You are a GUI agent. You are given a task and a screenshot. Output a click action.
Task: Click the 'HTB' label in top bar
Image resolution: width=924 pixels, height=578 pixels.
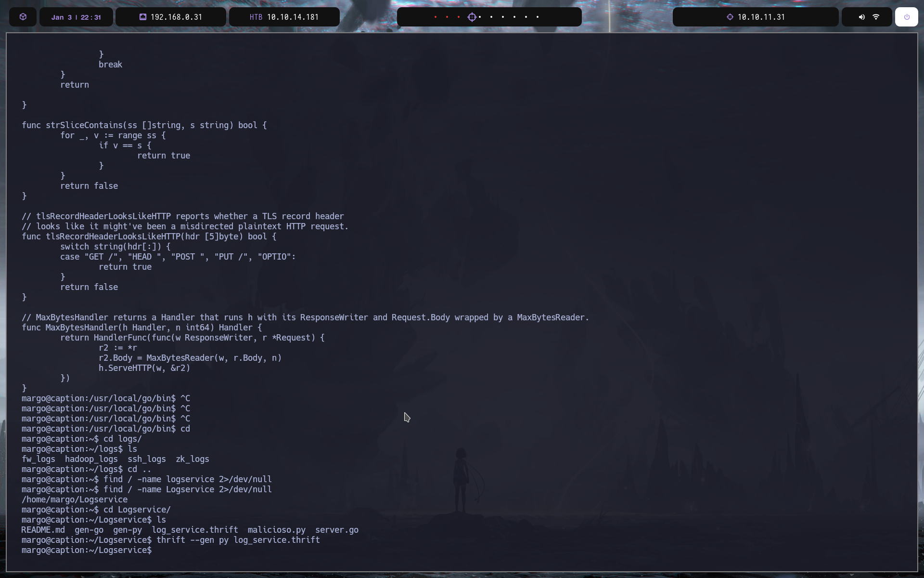click(x=256, y=17)
